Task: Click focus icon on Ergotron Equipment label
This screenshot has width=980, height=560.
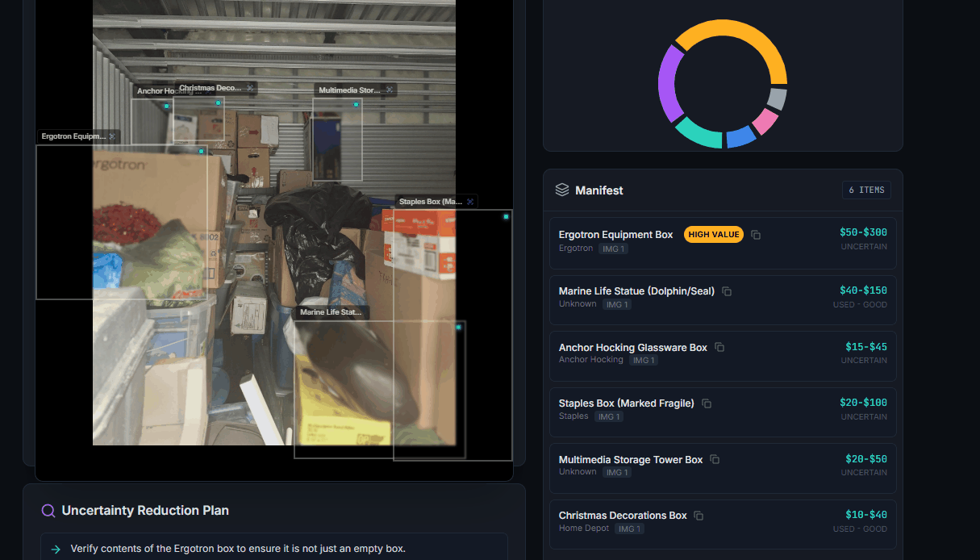Action: (112, 136)
